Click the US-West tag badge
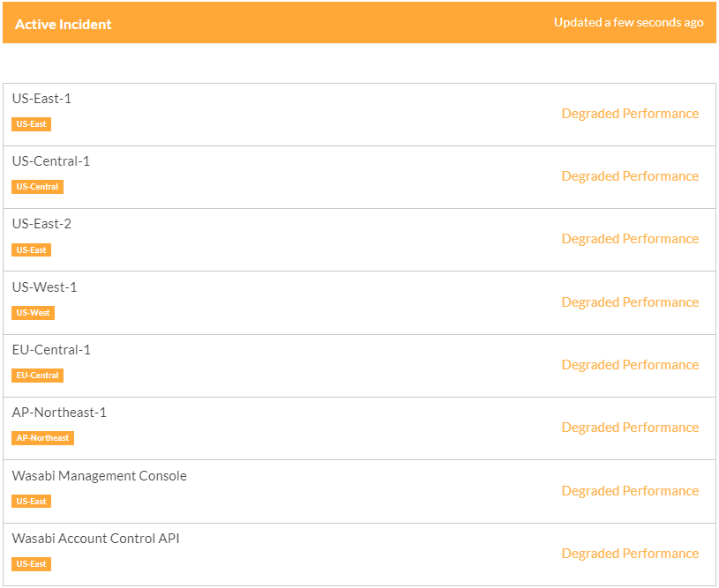The width and height of the screenshot is (719, 588). click(x=33, y=313)
